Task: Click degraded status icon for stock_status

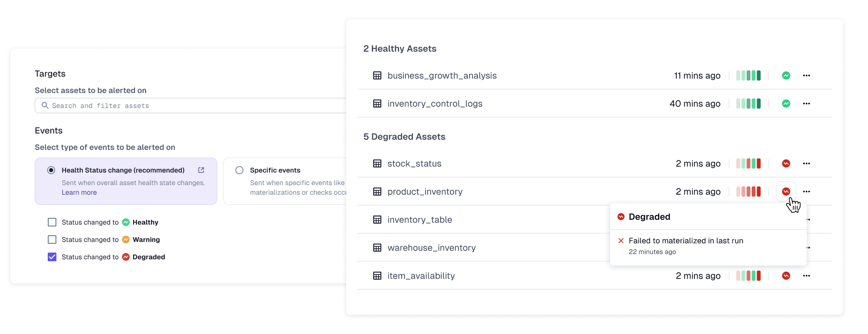Action: point(786,164)
